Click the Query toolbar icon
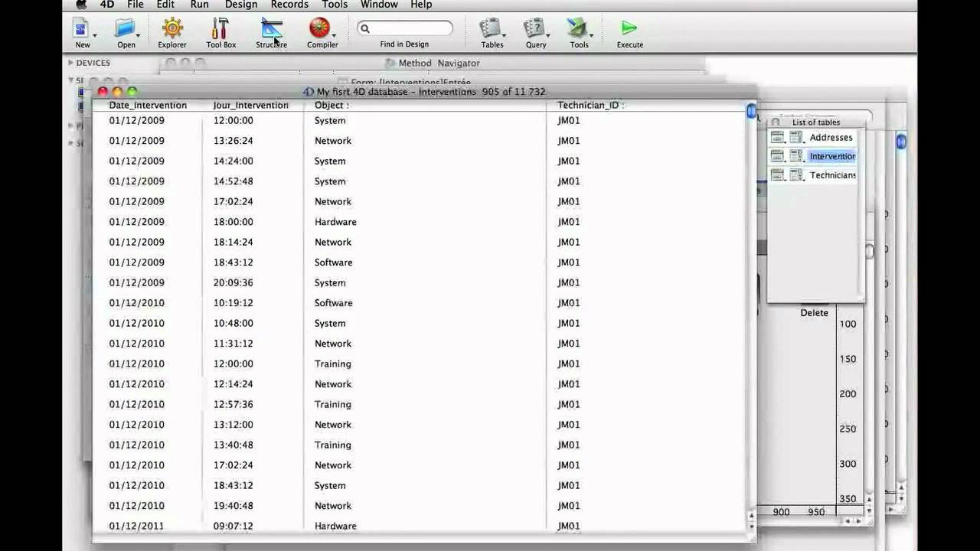 [x=534, y=28]
